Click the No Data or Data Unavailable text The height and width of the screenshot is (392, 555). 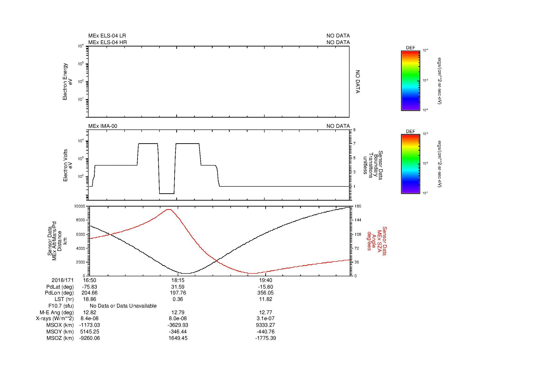pos(123,306)
